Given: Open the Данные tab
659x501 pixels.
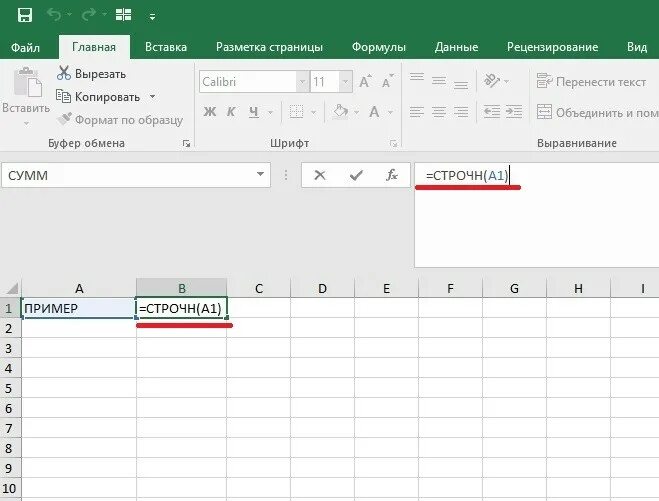Looking at the screenshot, I should pos(456,47).
